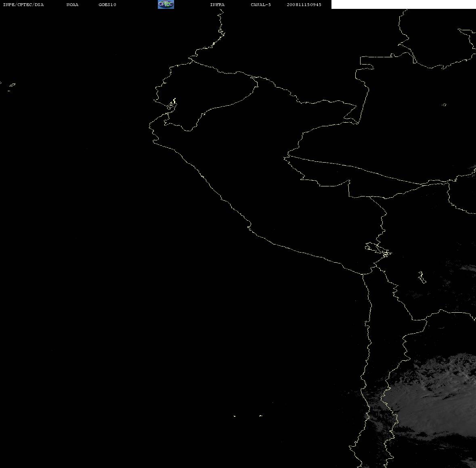Click the Galapagos island outline near left edge

point(12,86)
